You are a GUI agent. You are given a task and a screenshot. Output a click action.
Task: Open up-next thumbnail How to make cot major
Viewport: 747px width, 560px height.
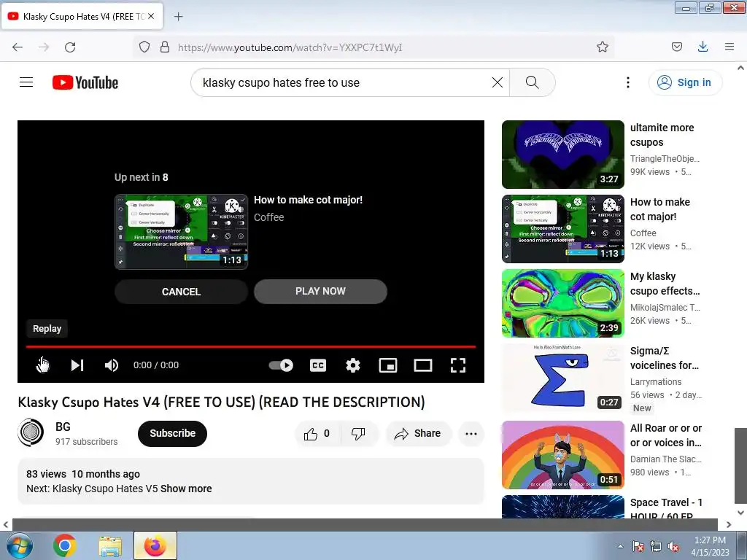(181, 232)
